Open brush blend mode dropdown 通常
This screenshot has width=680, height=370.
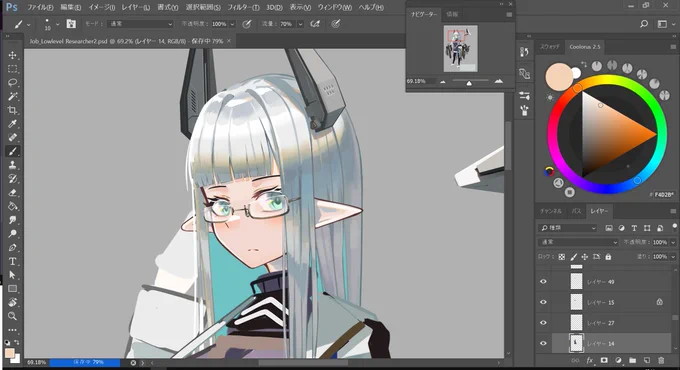(x=141, y=24)
